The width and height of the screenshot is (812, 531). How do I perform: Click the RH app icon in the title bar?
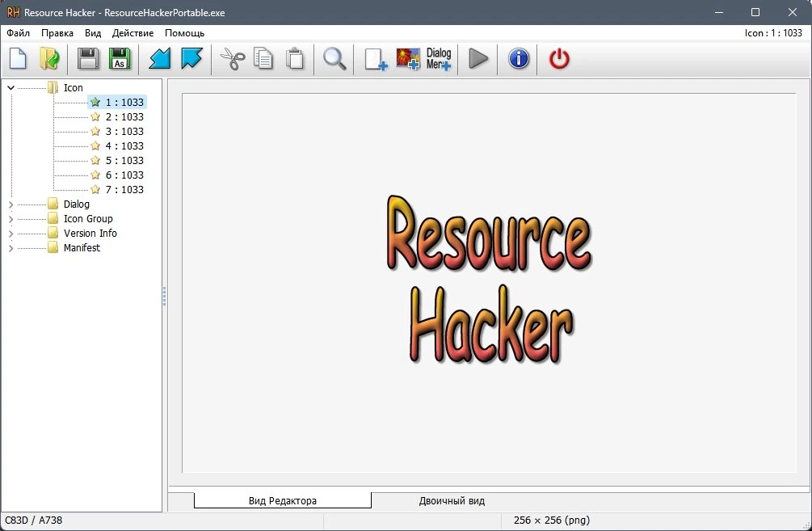click(13, 12)
